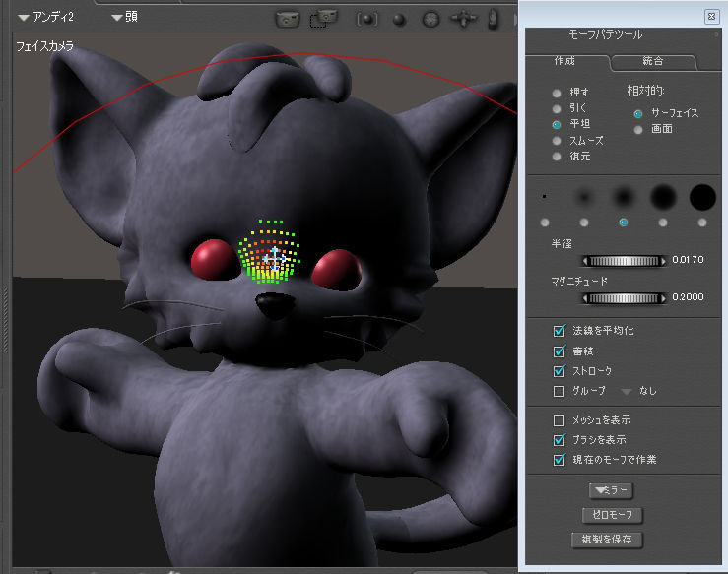Click the radius value 0.0170
Screen dimensions: 728x574
pos(688,260)
